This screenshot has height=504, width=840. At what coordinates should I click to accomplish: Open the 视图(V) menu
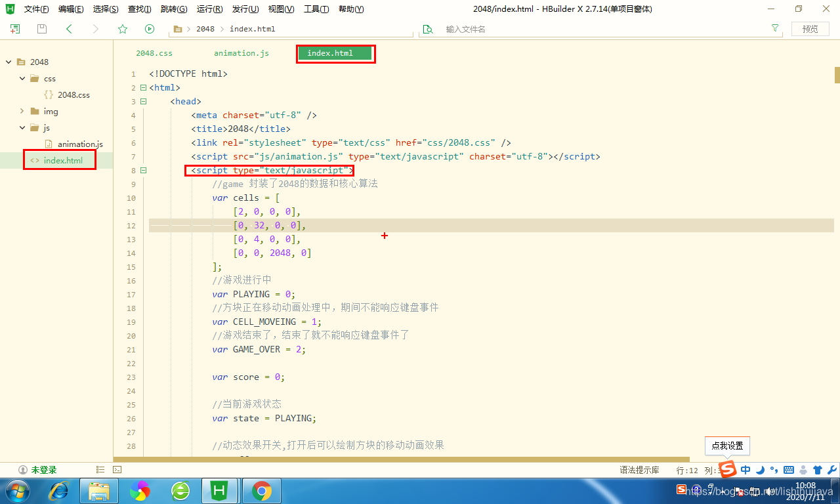(281, 9)
